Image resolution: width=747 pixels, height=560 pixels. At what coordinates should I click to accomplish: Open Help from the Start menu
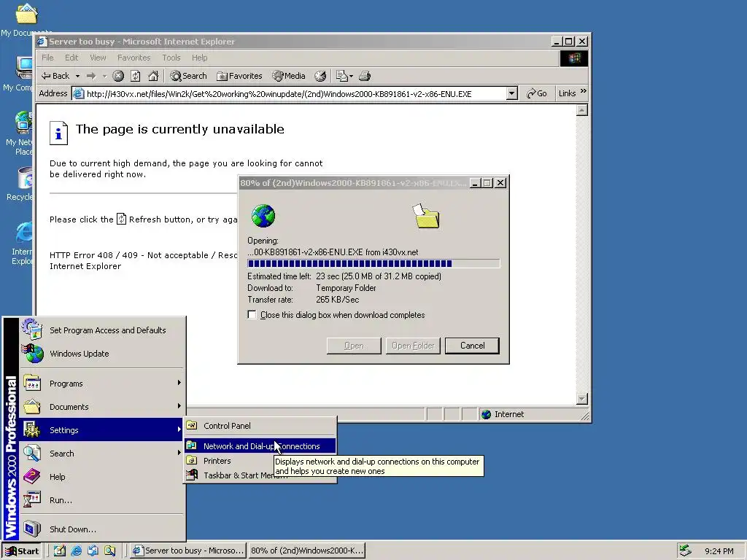tap(102, 477)
